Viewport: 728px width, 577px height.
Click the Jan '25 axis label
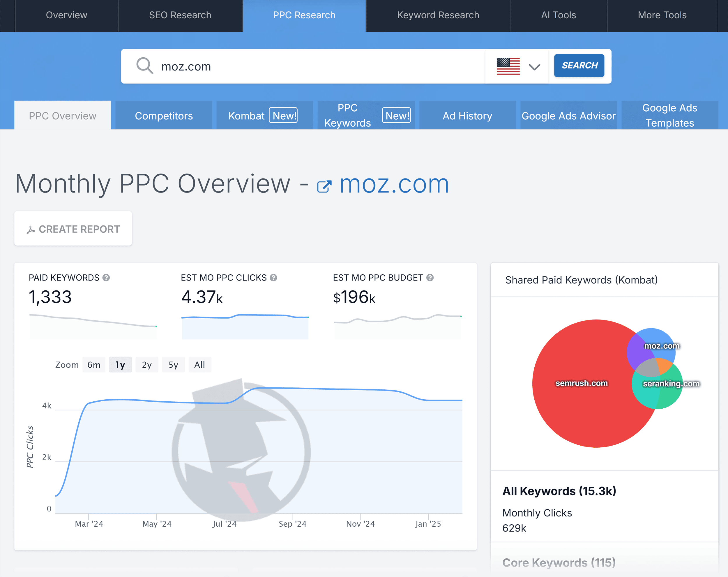(428, 524)
